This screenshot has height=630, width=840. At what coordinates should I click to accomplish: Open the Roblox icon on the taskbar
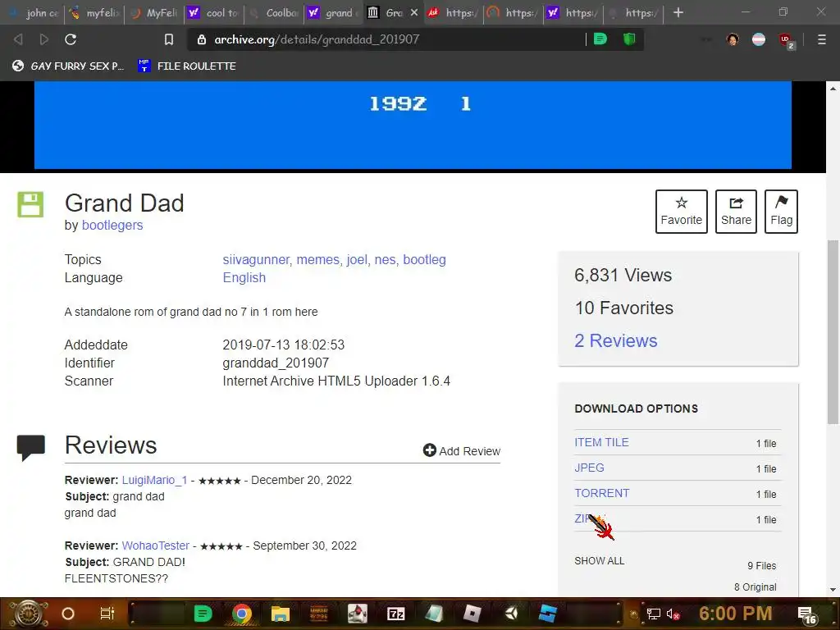[x=472, y=614]
